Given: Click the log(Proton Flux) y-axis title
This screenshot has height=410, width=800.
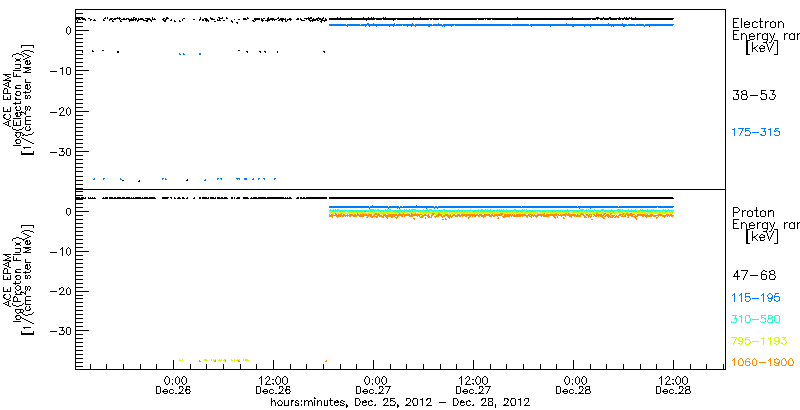Looking at the screenshot, I should [x=17, y=279].
